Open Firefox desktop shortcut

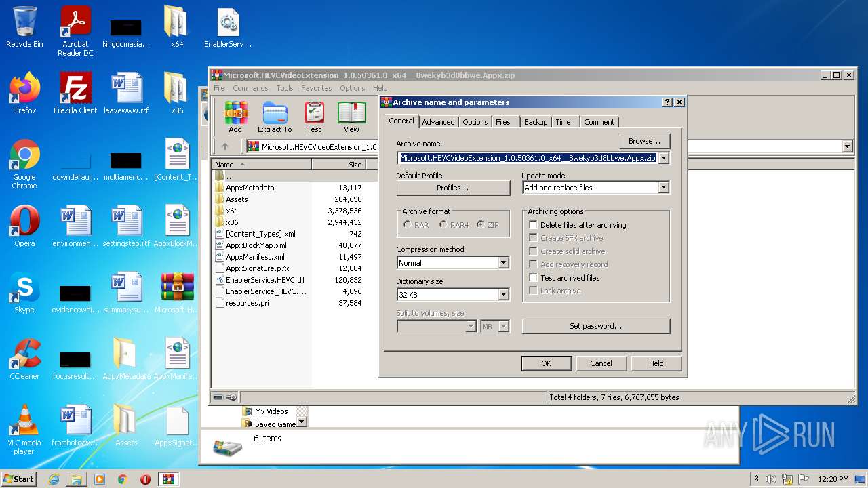point(24,94)
